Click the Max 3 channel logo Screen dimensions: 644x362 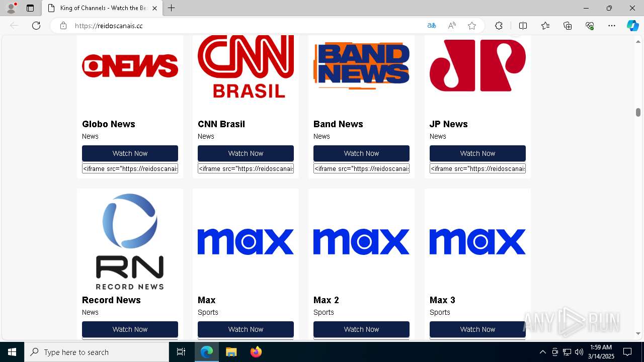click(477, 242)
